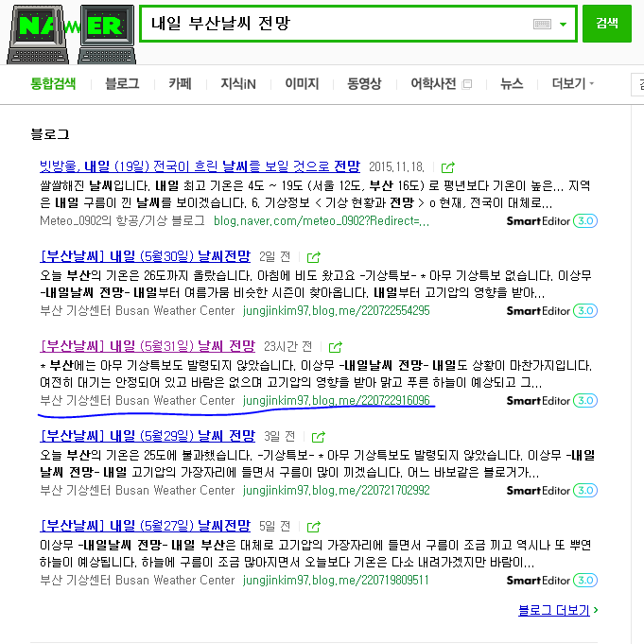Click Meteo_0902의 항공/기상 블로그 name

tap(122, 221)
